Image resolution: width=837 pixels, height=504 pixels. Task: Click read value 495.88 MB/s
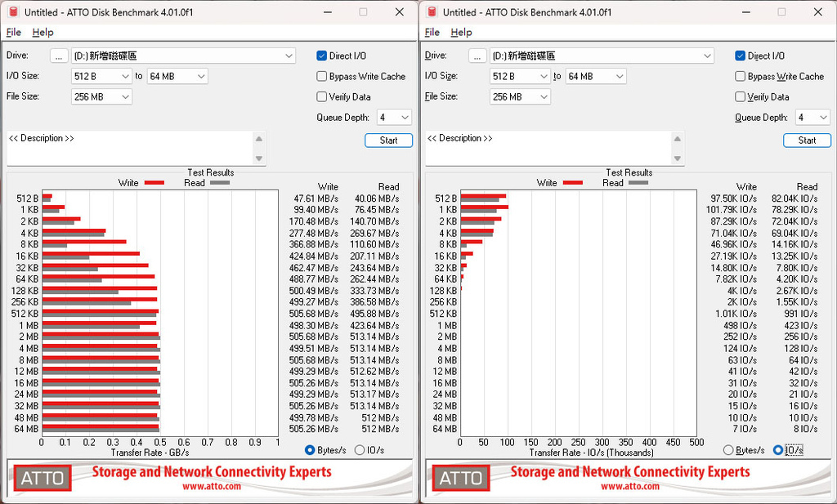pos(374,314)
